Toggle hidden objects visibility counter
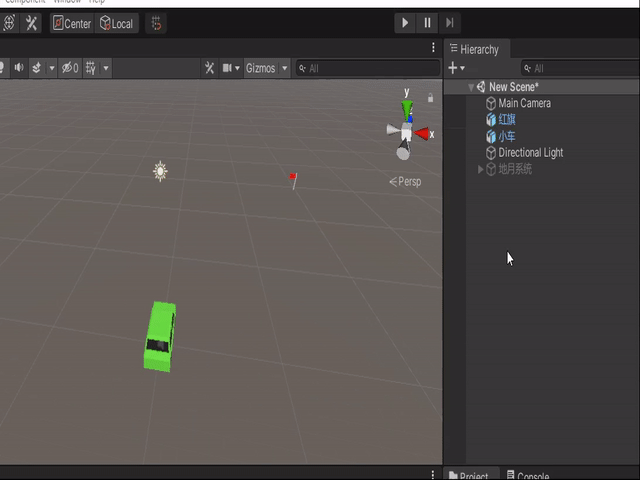 click(x=70, y=68)
